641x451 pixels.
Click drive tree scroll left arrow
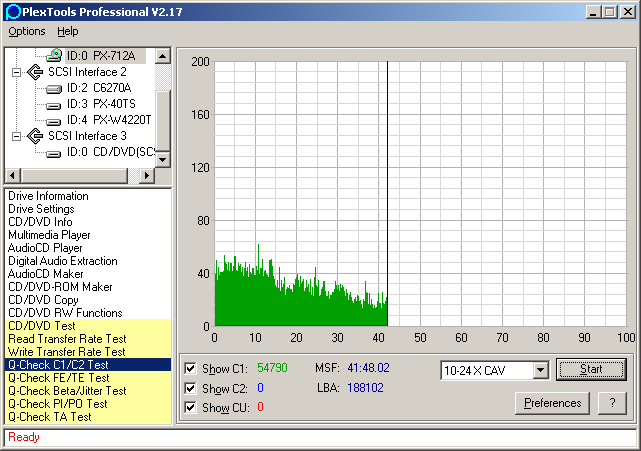12,176
